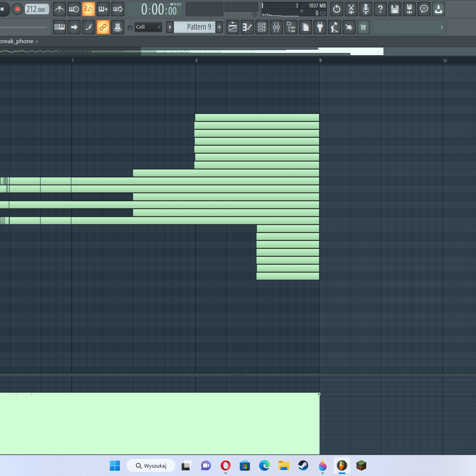Open the plugin picker plug icon
This screenshot has width=476, height=476.
[x=320, y=27]
